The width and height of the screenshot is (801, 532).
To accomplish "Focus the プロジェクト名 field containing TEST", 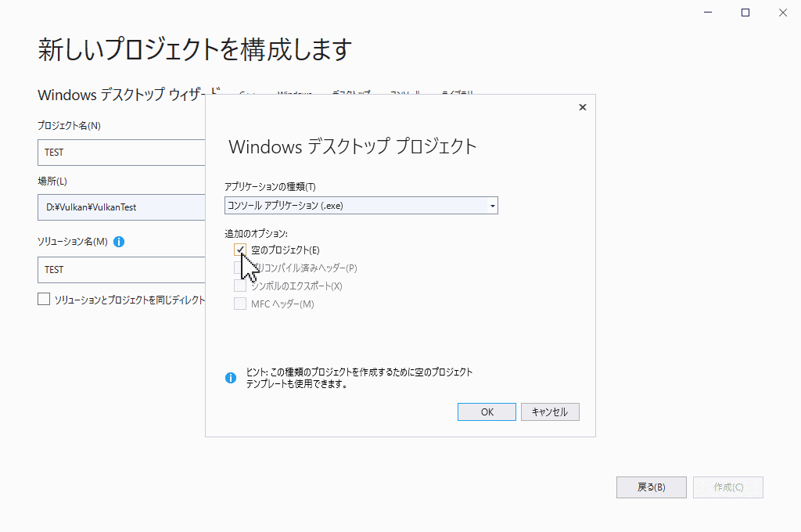I will point(121,153).
